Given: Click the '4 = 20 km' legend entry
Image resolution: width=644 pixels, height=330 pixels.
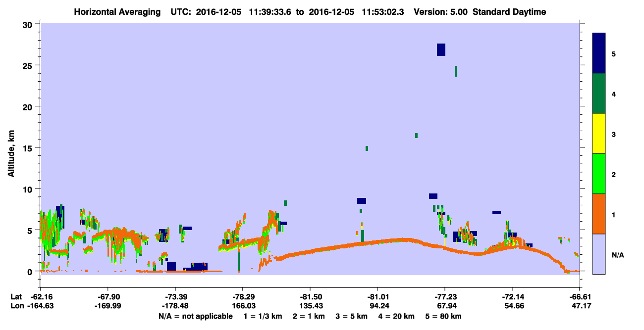Looking at the screenshot, I should pos(397,316).
